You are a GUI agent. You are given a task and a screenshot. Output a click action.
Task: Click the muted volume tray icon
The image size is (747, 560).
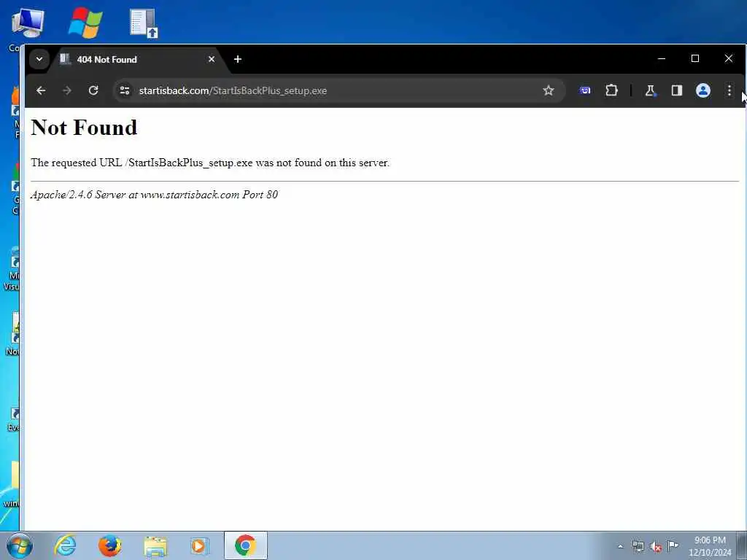pos(656,546)
